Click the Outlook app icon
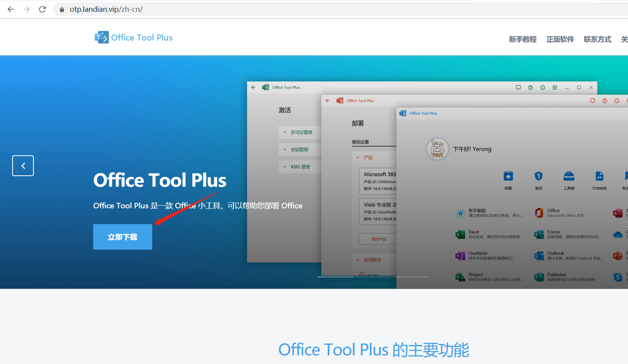This screenshot has height=364, width=628. tap(539, 256)
